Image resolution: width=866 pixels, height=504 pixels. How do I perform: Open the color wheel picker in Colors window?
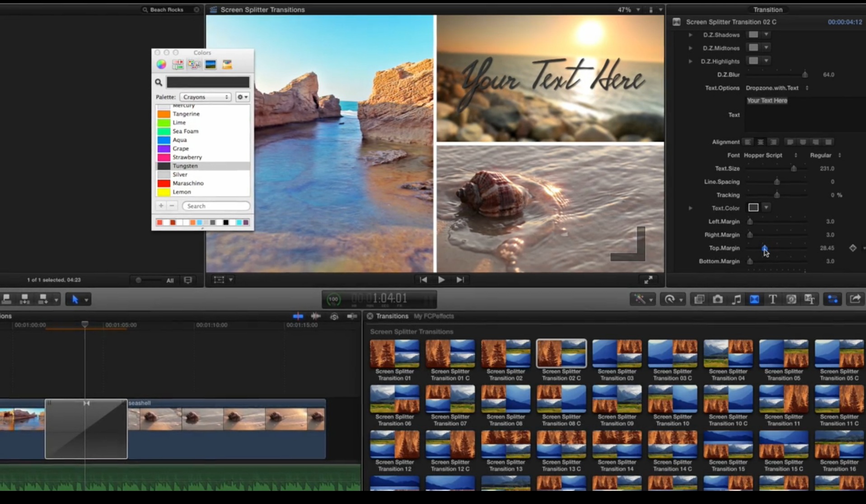tap(161, 64)
